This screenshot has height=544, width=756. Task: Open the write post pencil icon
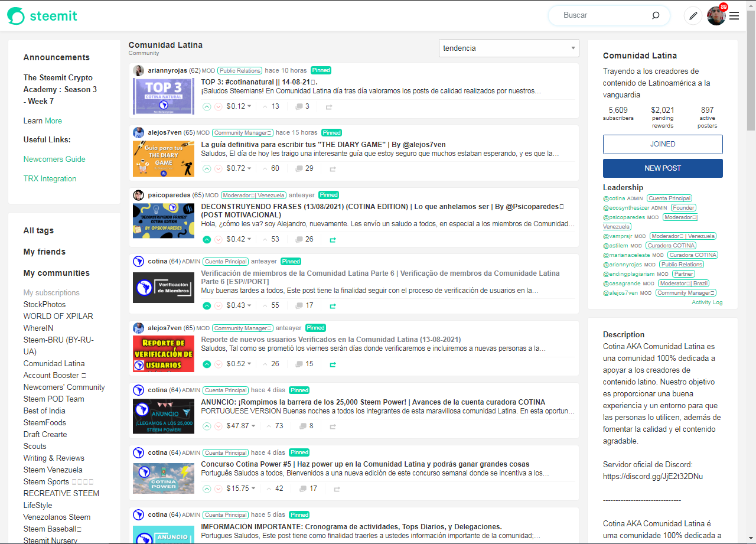pyautogui.click(x=693, y=15)
